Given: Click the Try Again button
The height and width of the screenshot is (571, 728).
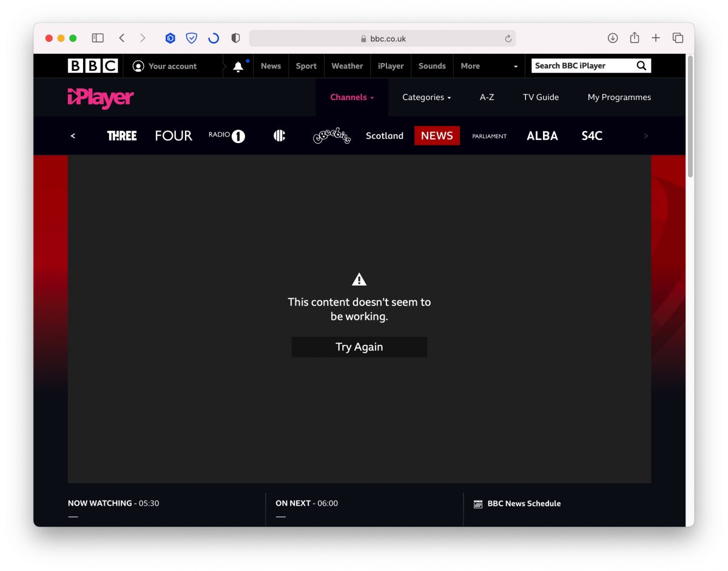Looking at the screenshot, I should tap(359, 347).
